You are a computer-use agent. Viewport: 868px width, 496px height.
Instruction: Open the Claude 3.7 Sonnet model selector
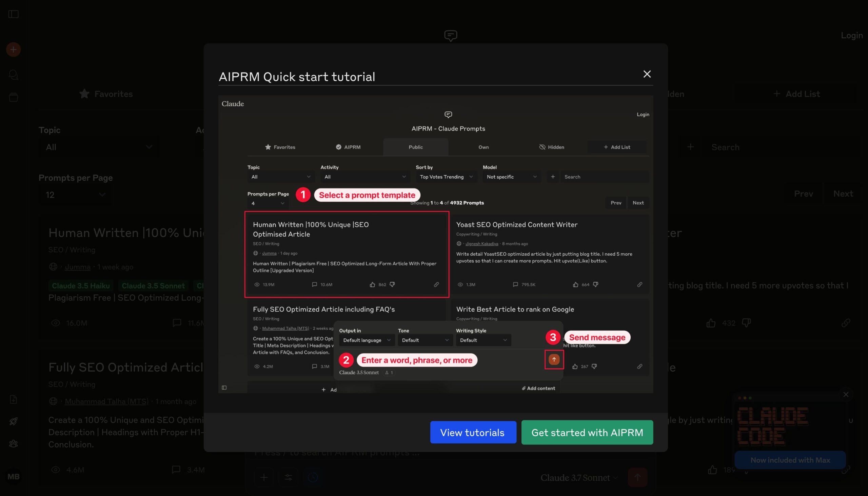(578, 478)
